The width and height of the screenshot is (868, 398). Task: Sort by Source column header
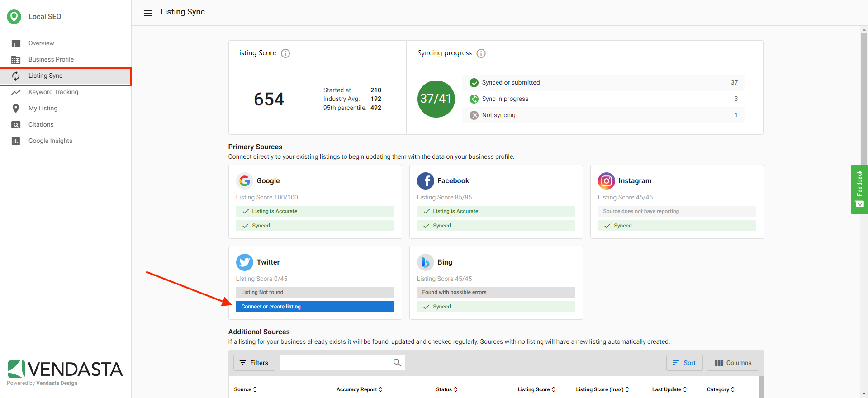tap(246, 389)
